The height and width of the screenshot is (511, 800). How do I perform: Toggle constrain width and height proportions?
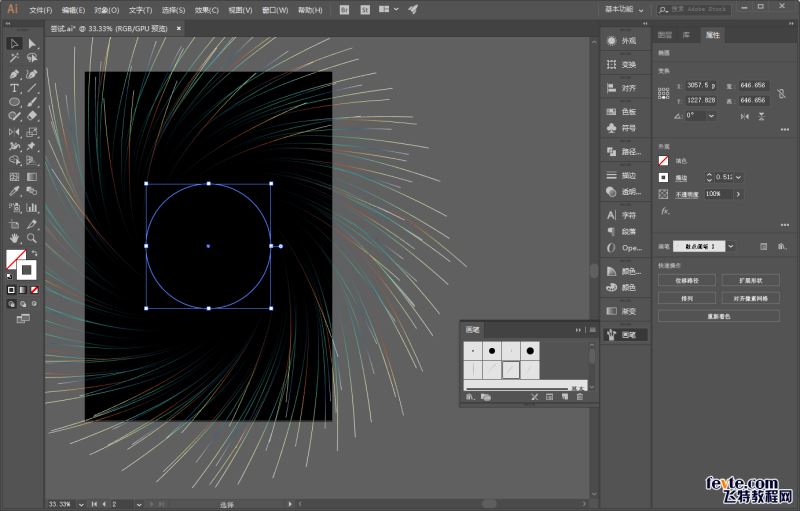pyautogui.click(x=781, y=93)
